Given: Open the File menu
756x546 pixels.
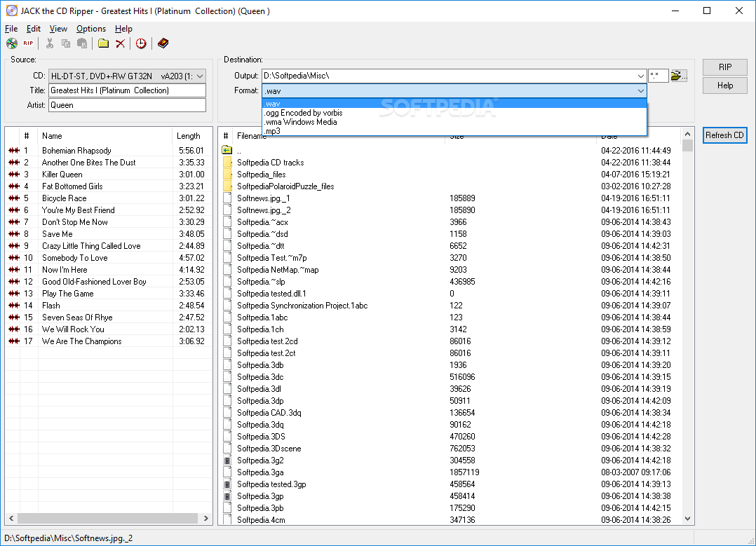Looking at the screenshot, I should click(x=11, y=29).
